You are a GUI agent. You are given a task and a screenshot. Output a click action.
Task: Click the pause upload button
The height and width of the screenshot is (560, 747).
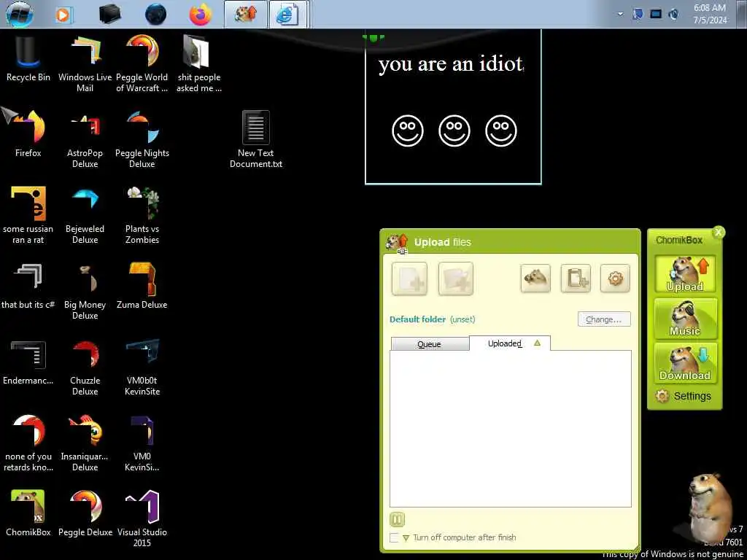pos(397,519)
